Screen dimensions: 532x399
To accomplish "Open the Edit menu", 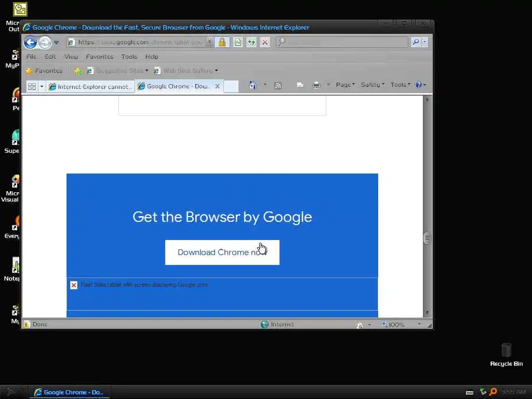I will [50, 57].
